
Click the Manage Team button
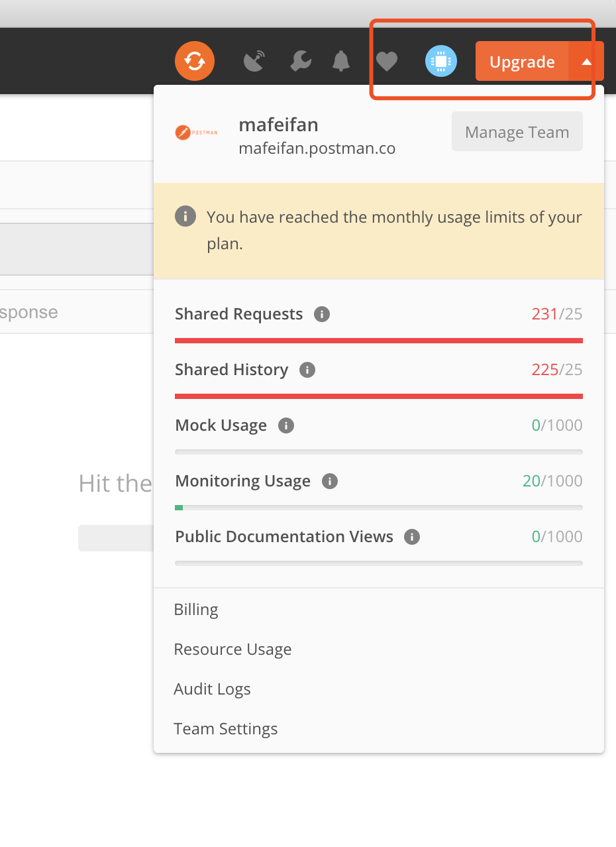517,132
